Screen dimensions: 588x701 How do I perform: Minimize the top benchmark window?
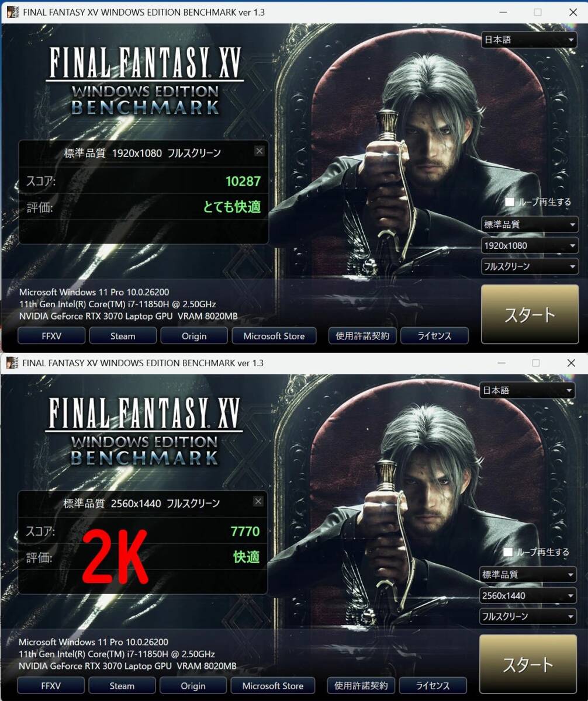coord(503,12)
